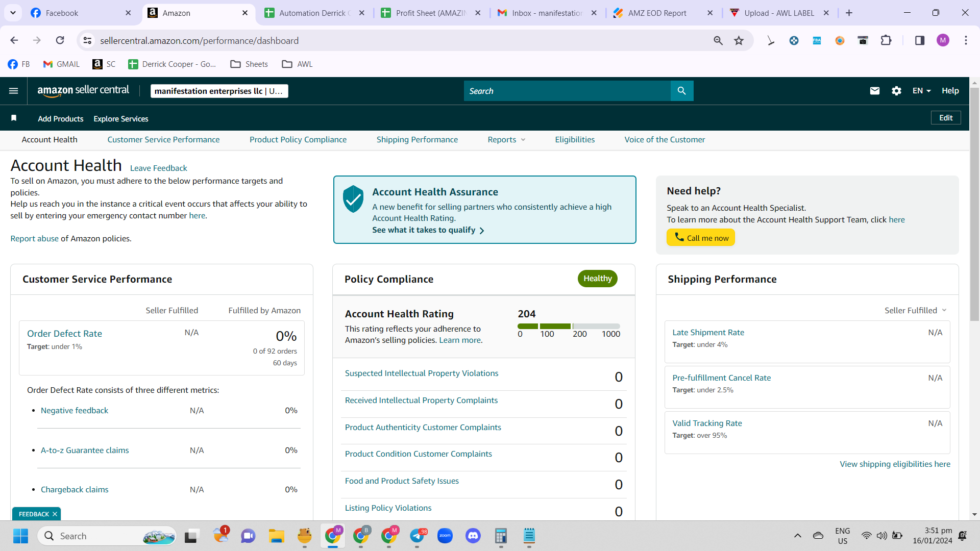Open Calculator from the taskbar
980x551 pixels.
click(x=501, y=536)
